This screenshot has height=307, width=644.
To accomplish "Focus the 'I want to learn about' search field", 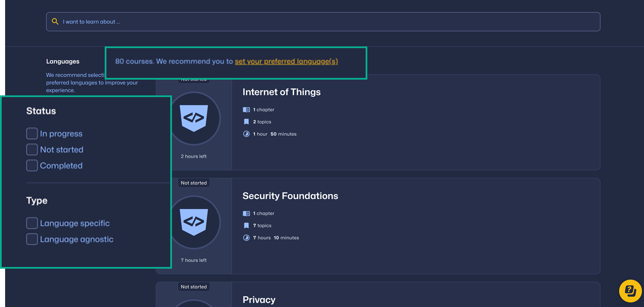I will (x=323, y=22).
